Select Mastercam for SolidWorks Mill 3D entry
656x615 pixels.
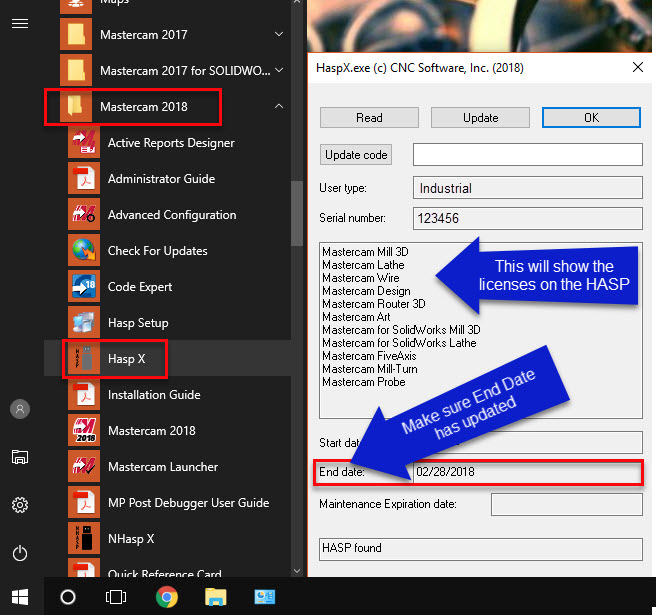[401, 330]
